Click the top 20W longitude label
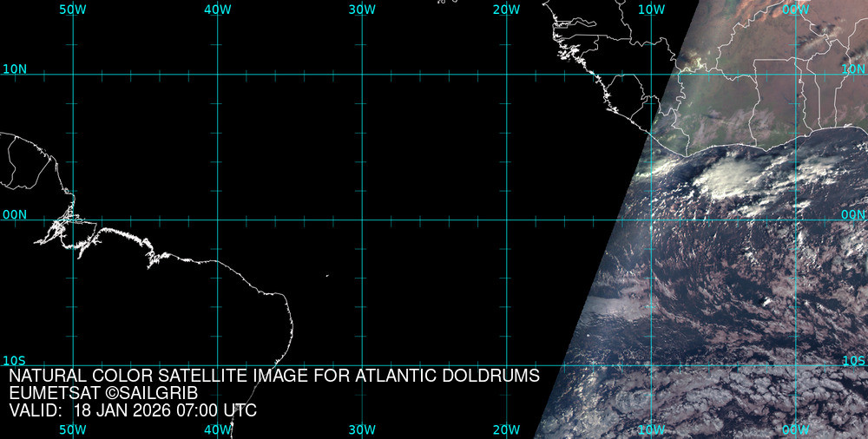Viewport: 868px width, 439px height. pyautogui.click(x=506, y=10)
